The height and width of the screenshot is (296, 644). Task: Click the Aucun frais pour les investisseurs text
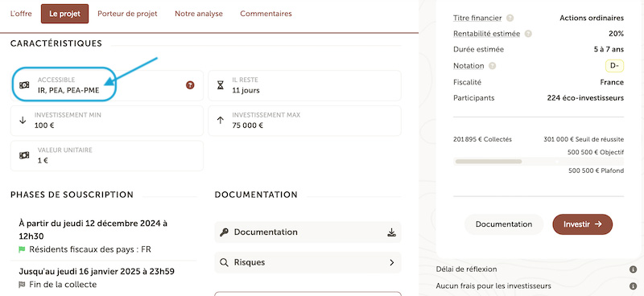[493, 286]
